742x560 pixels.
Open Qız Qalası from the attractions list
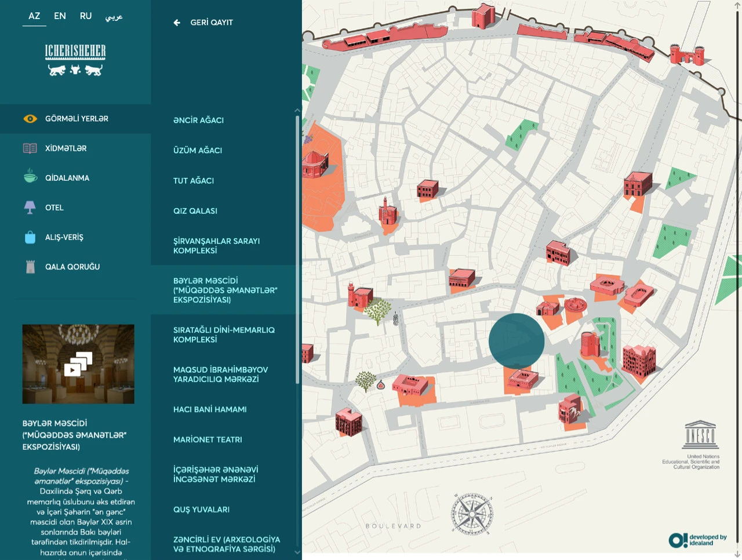pos(195,210)
